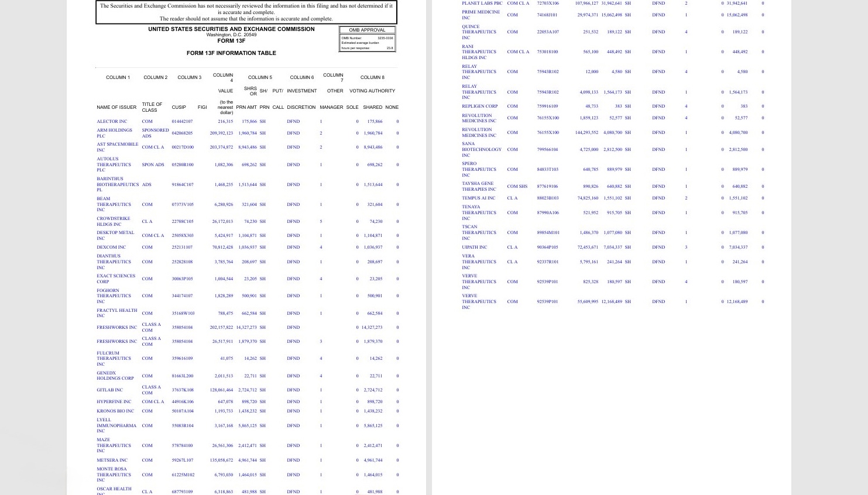Click UNITED STATES SECURITIES AND EXCHANGE COMMISSION heading

coord(231,29)
